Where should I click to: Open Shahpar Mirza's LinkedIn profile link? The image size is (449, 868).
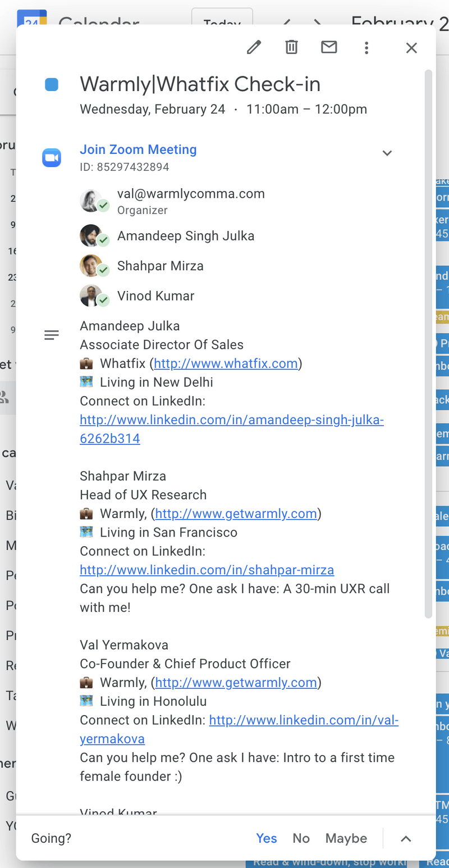click(207, 570)
